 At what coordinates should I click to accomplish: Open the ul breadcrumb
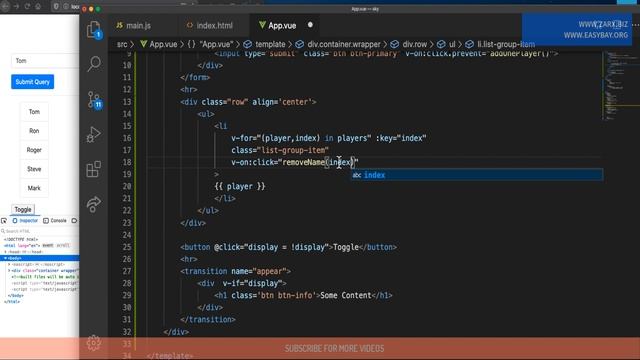coord(447,44)
